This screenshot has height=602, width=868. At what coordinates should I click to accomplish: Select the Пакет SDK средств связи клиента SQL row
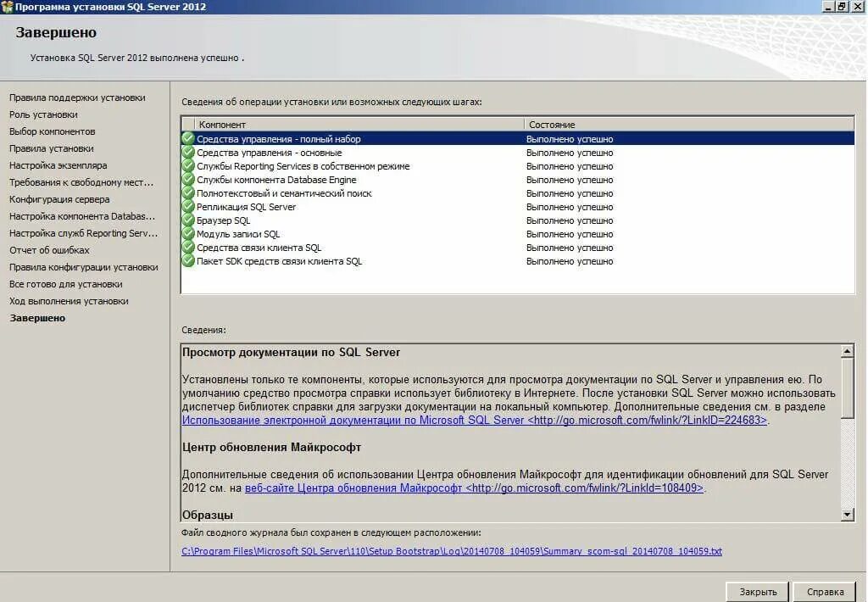(518, 261)
